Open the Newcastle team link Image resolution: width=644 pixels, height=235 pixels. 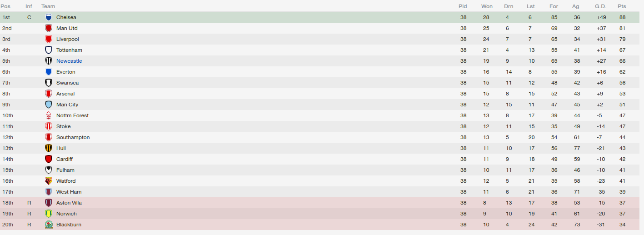coord(69,61)
